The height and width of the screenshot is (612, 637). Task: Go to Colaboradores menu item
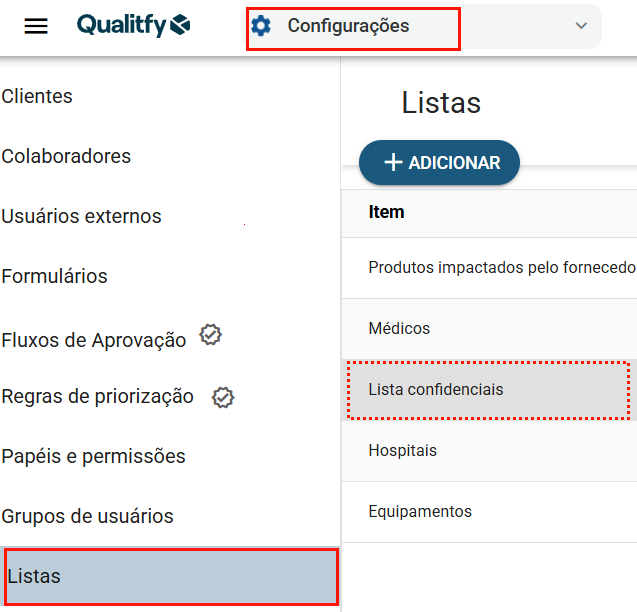click(66, 156)
